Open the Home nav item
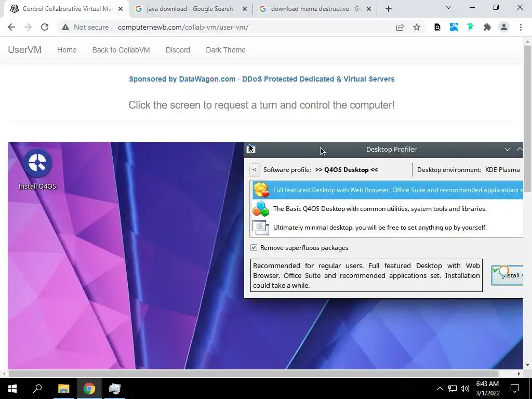Image resolution: width=532 pixels, height=399 pixels. pos(67,50)
